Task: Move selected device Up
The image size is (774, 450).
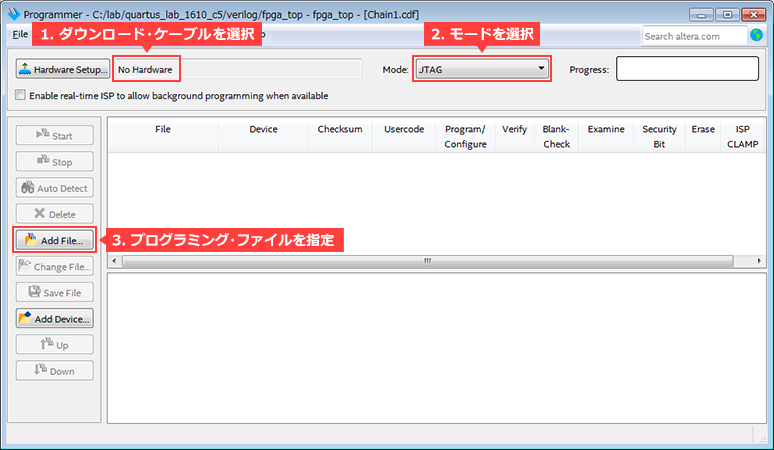Action: click(x=55, y=344)
